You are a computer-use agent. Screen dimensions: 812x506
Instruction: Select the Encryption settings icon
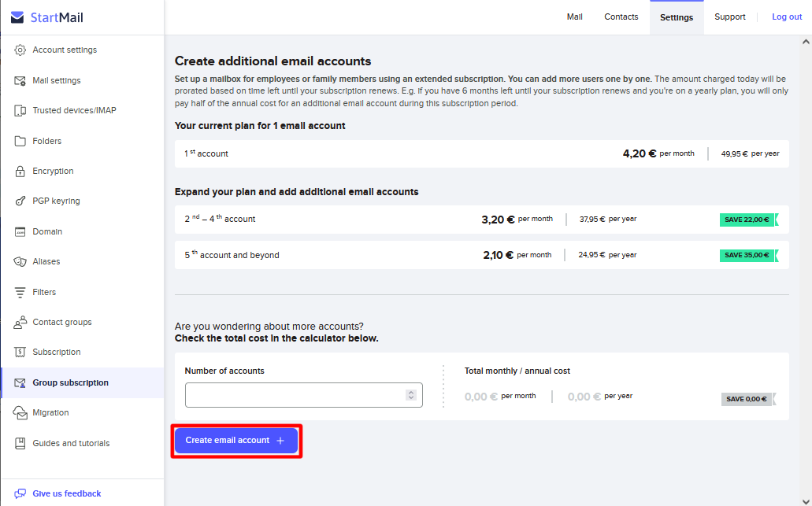(20, 171)
